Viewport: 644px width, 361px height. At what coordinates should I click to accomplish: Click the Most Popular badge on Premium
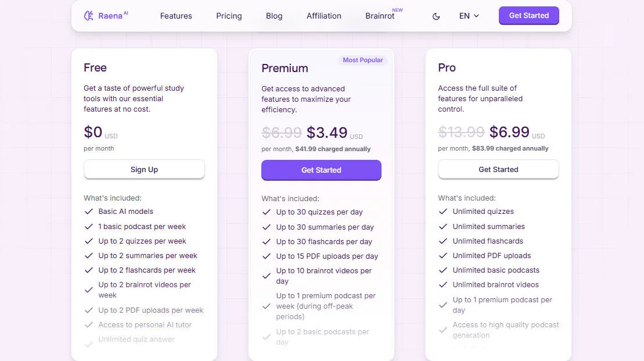pyautogui.click(x=362, y=60)
